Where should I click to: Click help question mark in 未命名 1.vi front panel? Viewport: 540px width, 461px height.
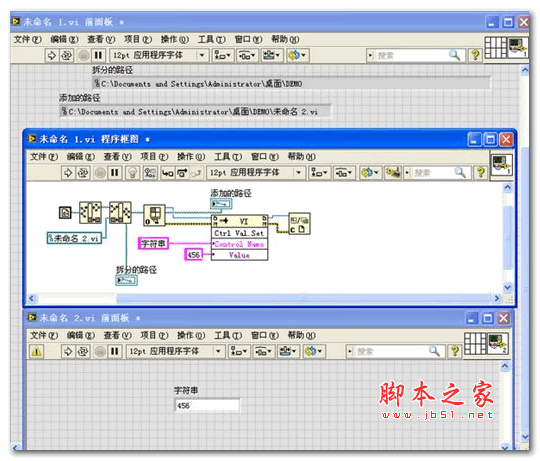tap(475, 55)
